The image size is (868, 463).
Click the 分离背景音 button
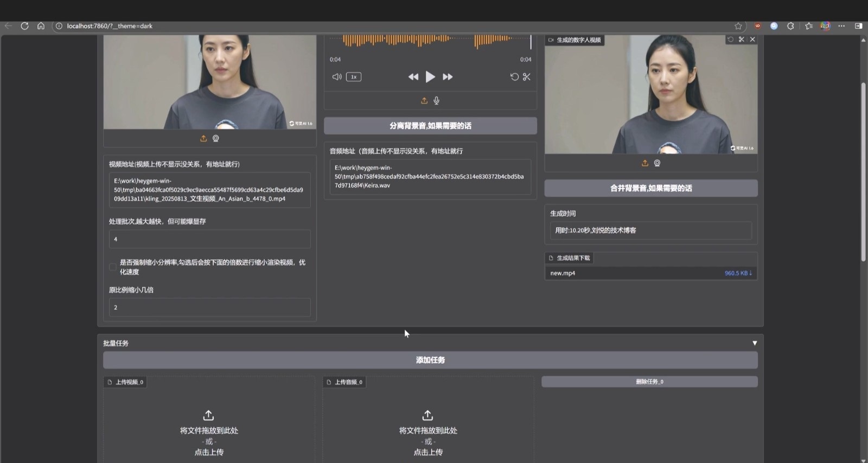click(430, 126)
